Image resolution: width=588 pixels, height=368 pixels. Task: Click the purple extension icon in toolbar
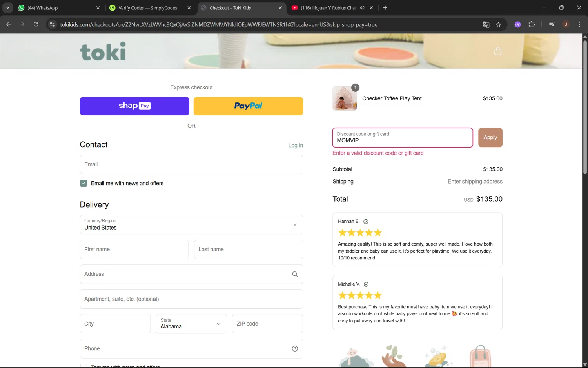click(517, 24)
